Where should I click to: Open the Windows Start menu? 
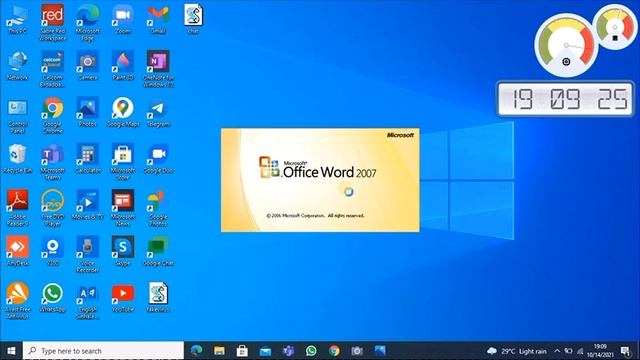[x=11, y=351]
